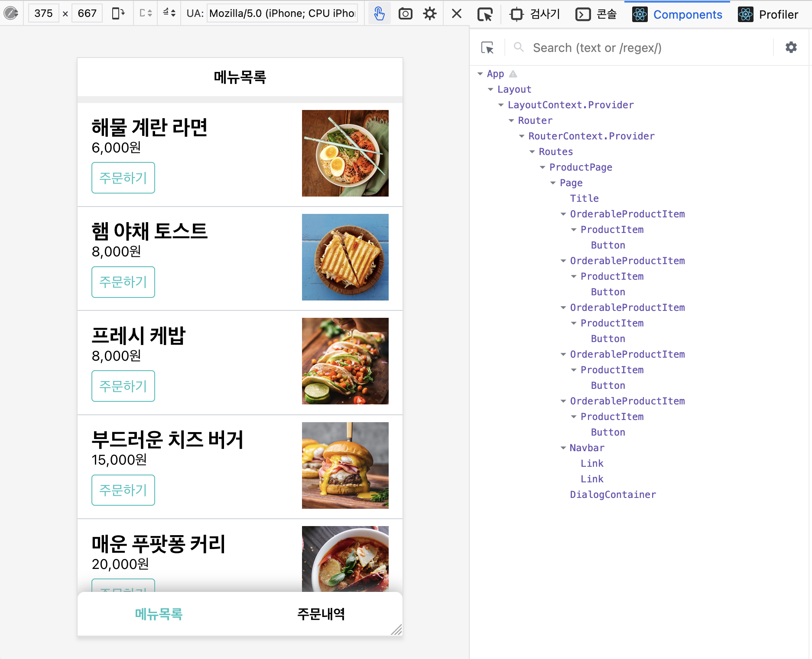
Task: Click the App warning triangle icon
Action: click(513, 74)
